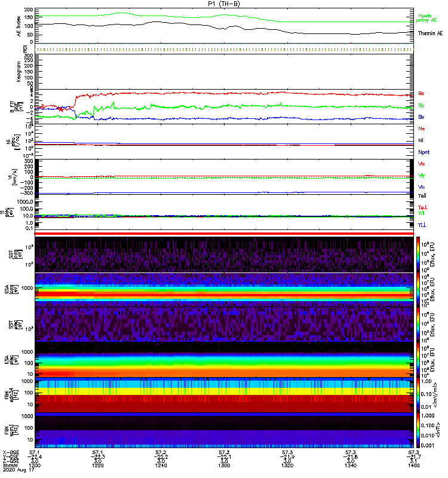Select the green Kyoto proxy AE legend label
The height and width of the screenshot is (478, 448).
click(x=426, y=18)
